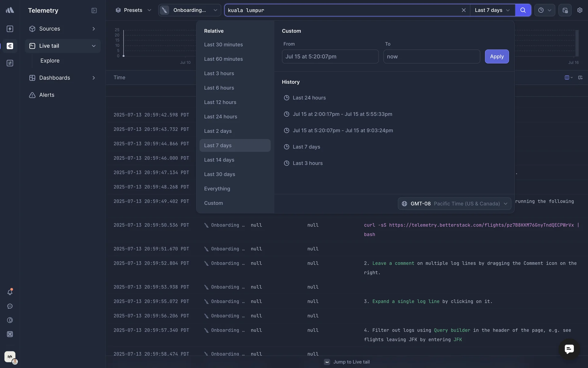
Task: Click the Apply button
Action: 496,56
